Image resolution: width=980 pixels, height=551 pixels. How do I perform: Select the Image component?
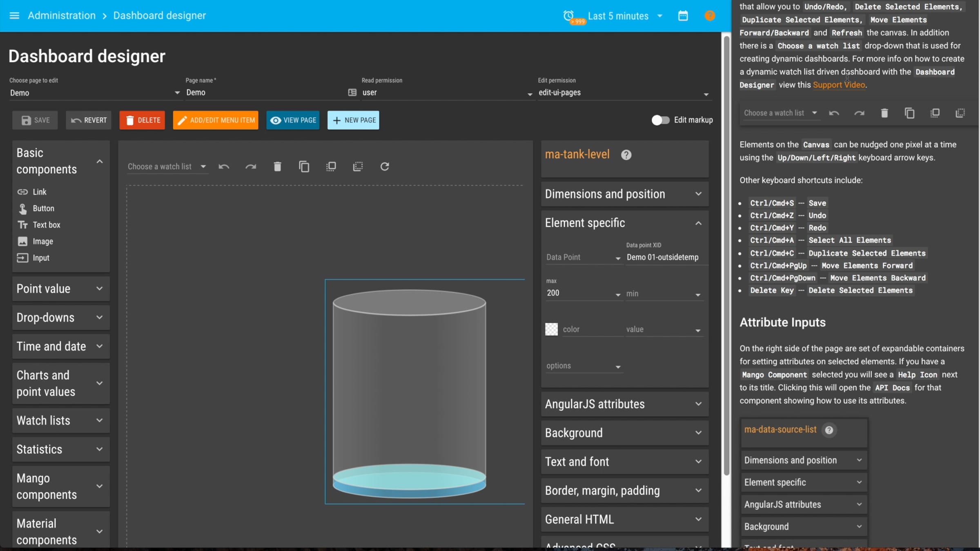tap(42, 242)
